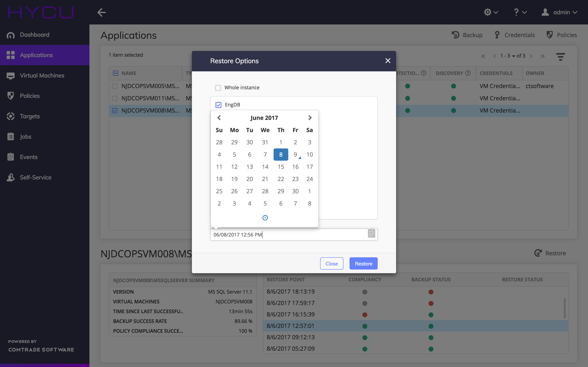Go to the next month in the calendar
Viewport: 588px width, 367px height.
point(310,118)
